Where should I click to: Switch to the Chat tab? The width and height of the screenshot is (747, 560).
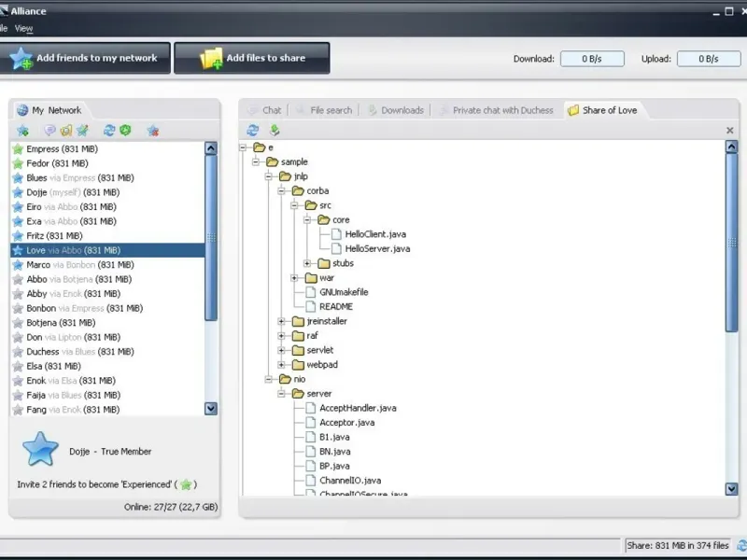265,110
